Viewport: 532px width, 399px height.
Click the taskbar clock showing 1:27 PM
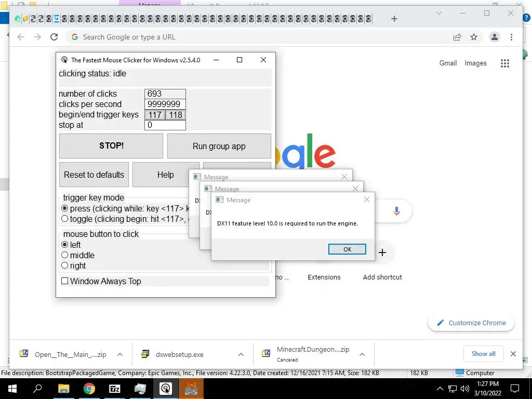point(487,389)
